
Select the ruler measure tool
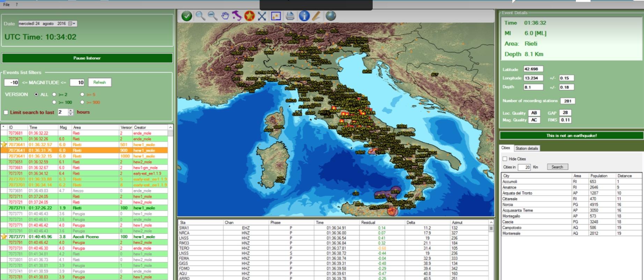click(316, 16)
